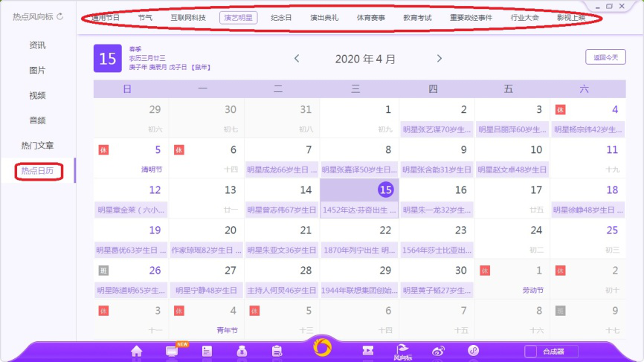Click event 作家琼瑶82岁生日 on April 20
Viewport: 644px width, 362px height.
(x=206, y=251)
